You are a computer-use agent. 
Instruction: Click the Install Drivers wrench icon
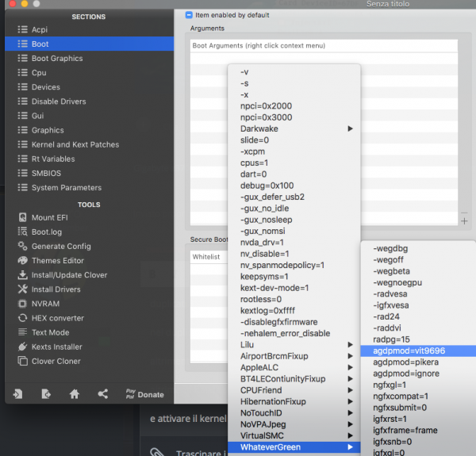(22, 289)
